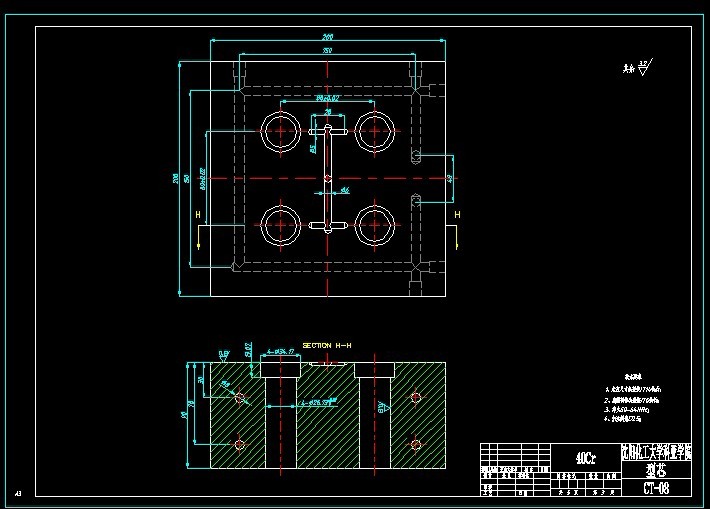The width and height of the screenshot is (710, 509).
Task: Click the "A3" sheet size label
Action: (x=18, y=493)
